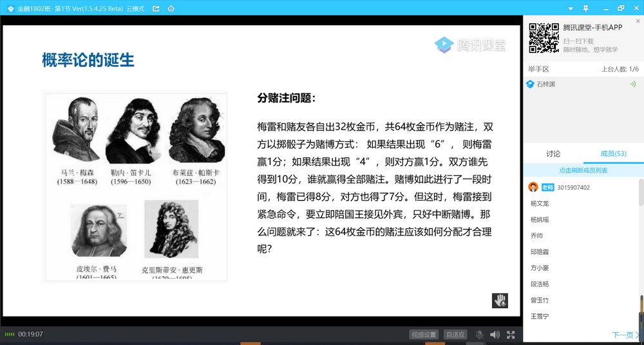The height and width of the screenshot is (345, 644).
Task: Open the title bar dropdown arrow menu
Action: point(571,8)
